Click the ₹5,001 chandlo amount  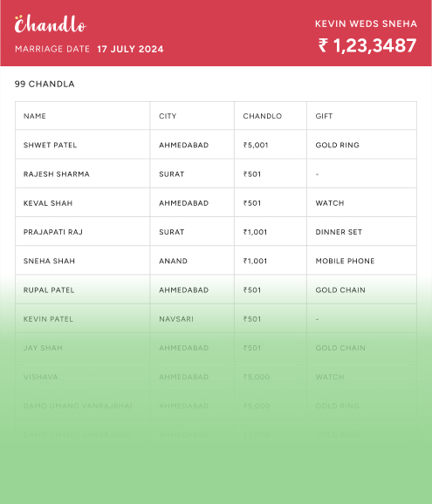pos(256,145)
